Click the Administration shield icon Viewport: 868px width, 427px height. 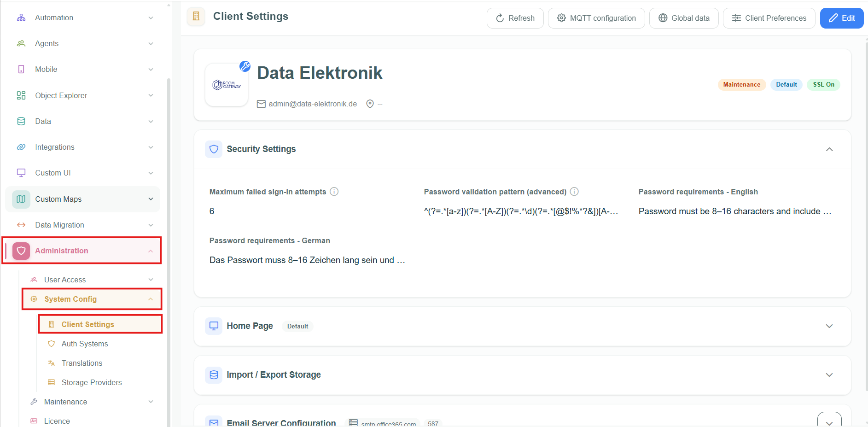tap(21, 251)
